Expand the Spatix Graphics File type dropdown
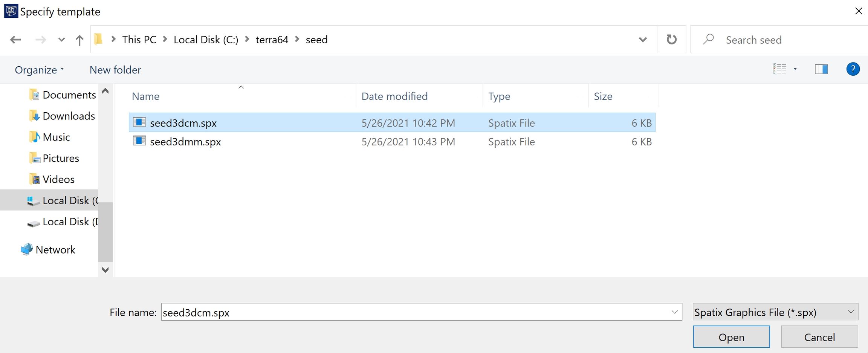Screen dimensions: 868x353 (x=850, y=312)
